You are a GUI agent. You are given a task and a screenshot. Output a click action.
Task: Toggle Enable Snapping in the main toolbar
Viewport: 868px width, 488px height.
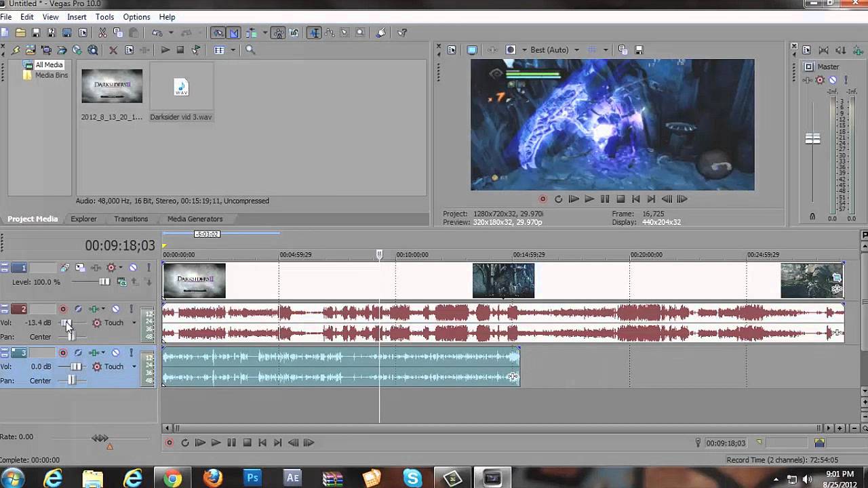coord(218,33)
